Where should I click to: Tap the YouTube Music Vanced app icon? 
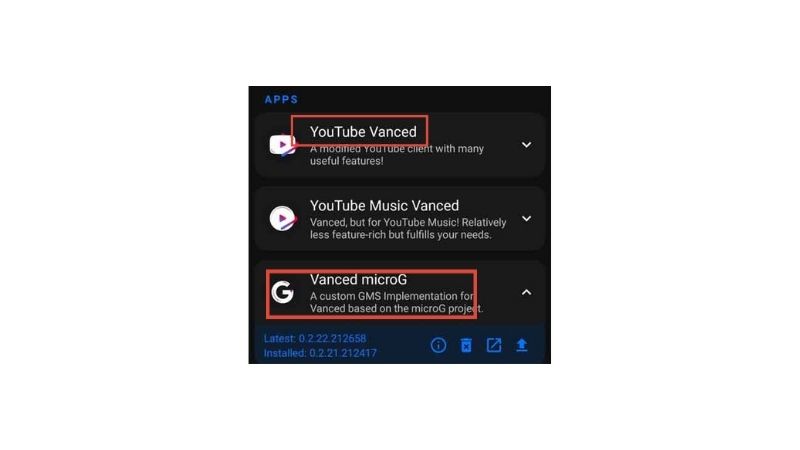[283, 218]
